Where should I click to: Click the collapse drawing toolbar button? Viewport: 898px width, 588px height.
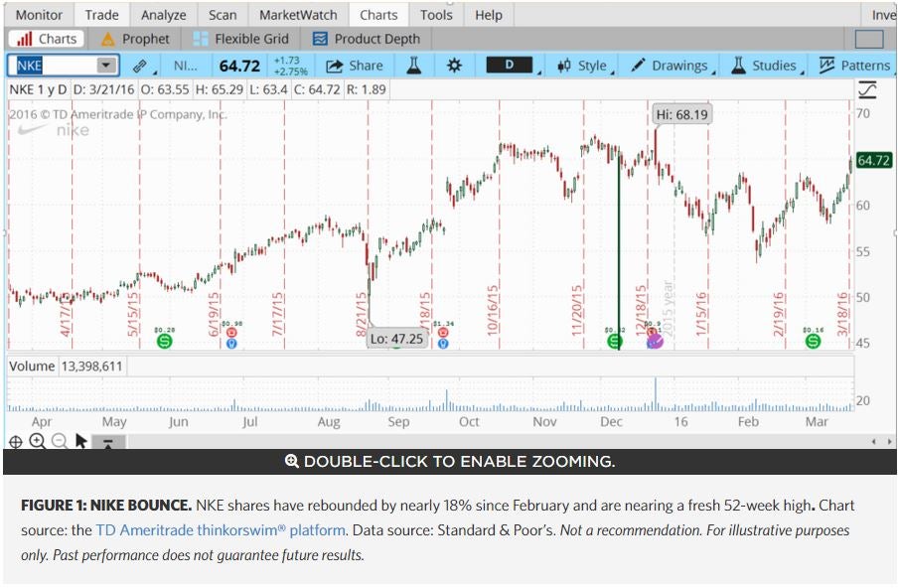click(x=107, y=442)
